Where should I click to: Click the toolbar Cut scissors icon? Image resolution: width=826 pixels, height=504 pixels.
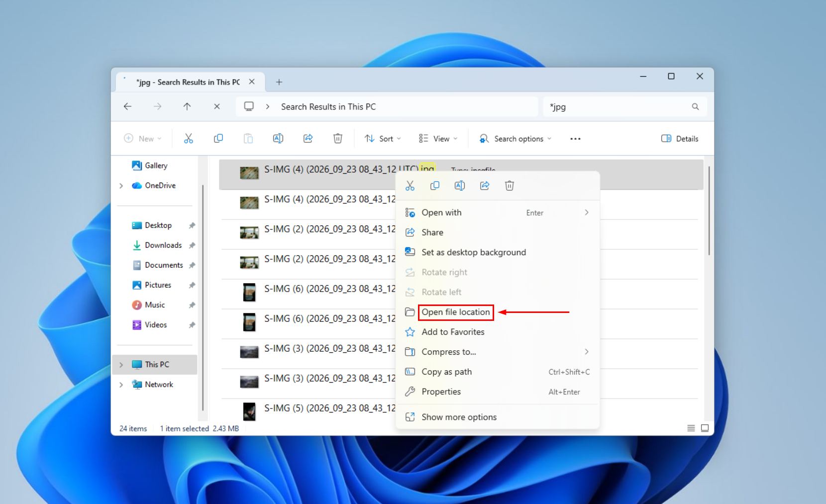point(189,139)
